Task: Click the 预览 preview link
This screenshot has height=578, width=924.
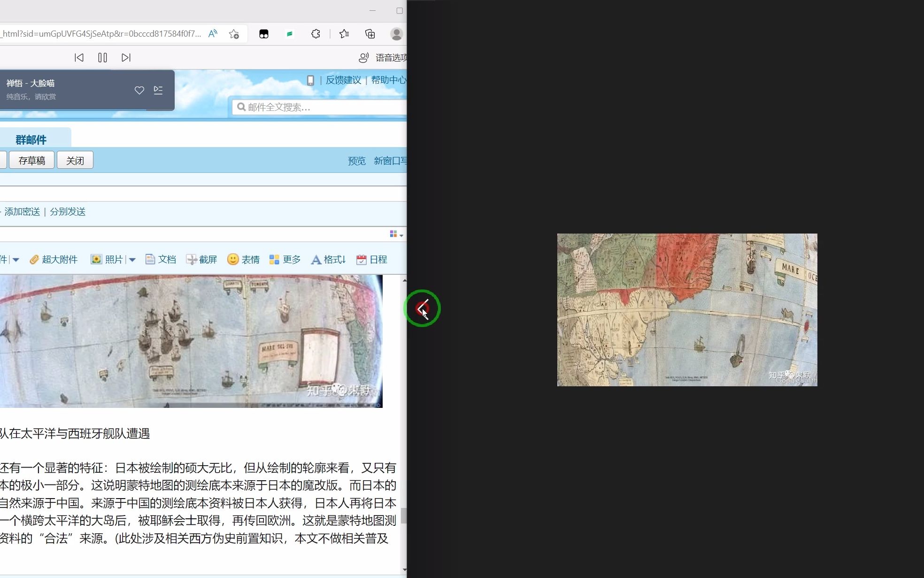Action: pos(357,161)
